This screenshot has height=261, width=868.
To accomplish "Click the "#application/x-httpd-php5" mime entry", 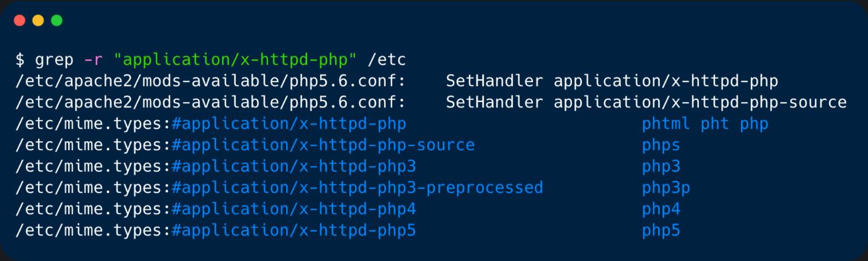I will (293, 231).
